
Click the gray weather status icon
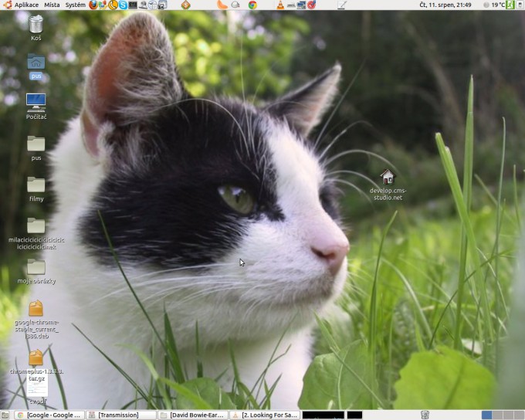486,5
